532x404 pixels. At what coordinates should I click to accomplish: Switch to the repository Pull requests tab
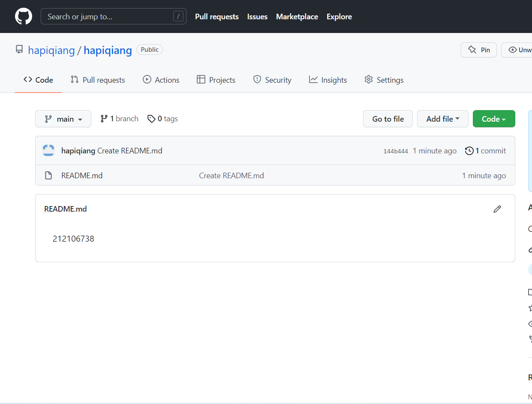tap(98, 80)
